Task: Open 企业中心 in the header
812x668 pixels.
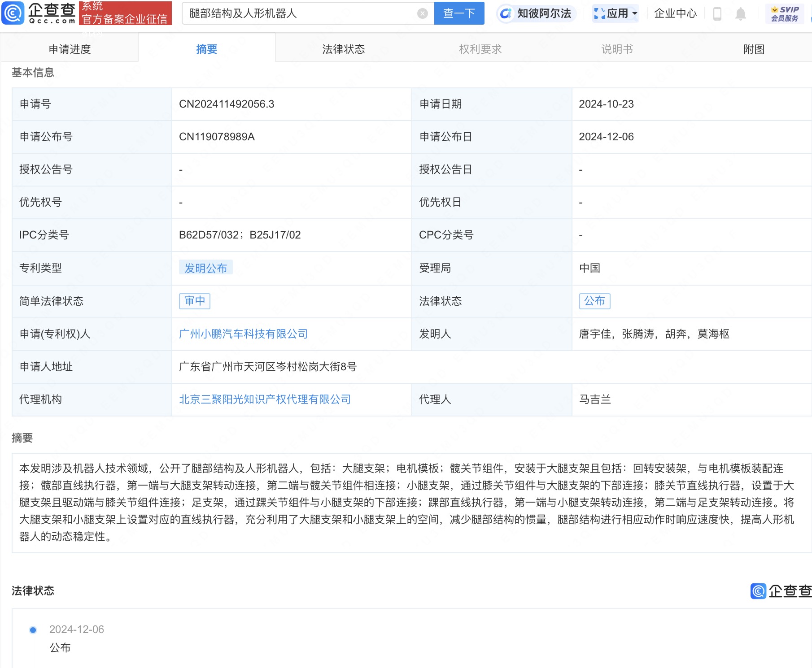Action: click(675, 13)
